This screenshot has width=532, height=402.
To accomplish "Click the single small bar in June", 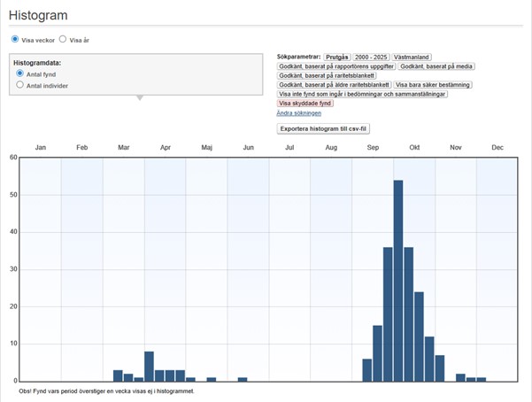I will (243, 379).
